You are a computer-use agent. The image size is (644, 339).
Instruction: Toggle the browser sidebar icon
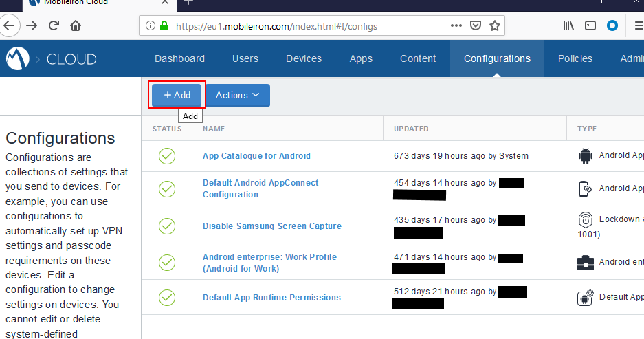click(x=590, y=26)
